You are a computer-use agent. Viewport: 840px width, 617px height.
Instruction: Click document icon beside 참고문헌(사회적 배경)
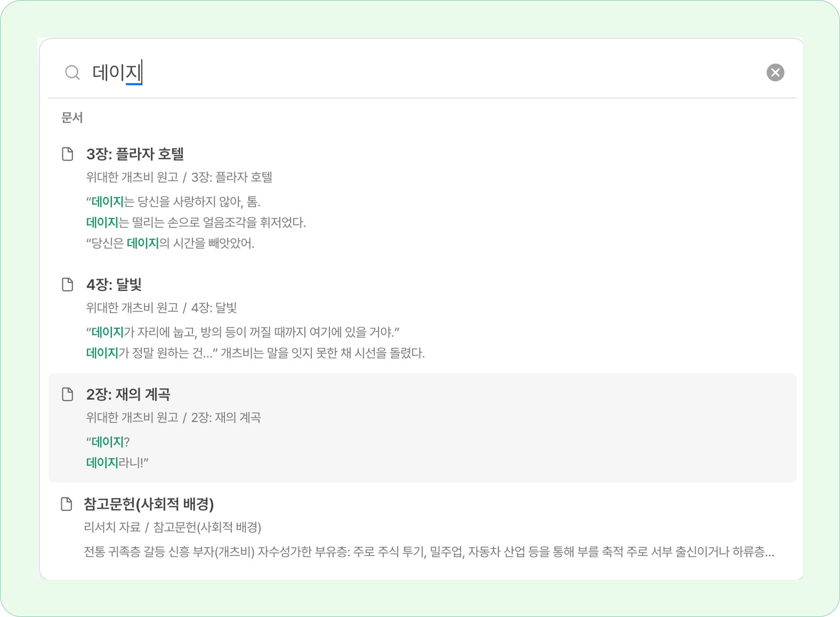tap(66, 504)
